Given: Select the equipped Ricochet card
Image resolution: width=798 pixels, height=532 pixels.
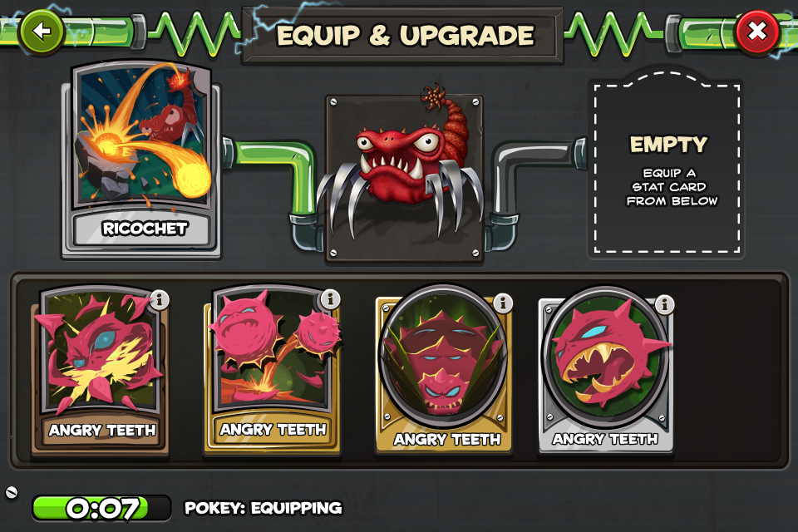Looking at the screenshot, I should click(x=141, y=160).
